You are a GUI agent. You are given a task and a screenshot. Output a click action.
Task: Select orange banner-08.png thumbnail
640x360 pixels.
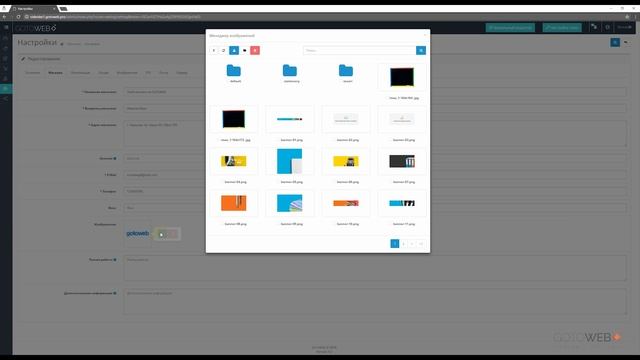pos(234,203)
